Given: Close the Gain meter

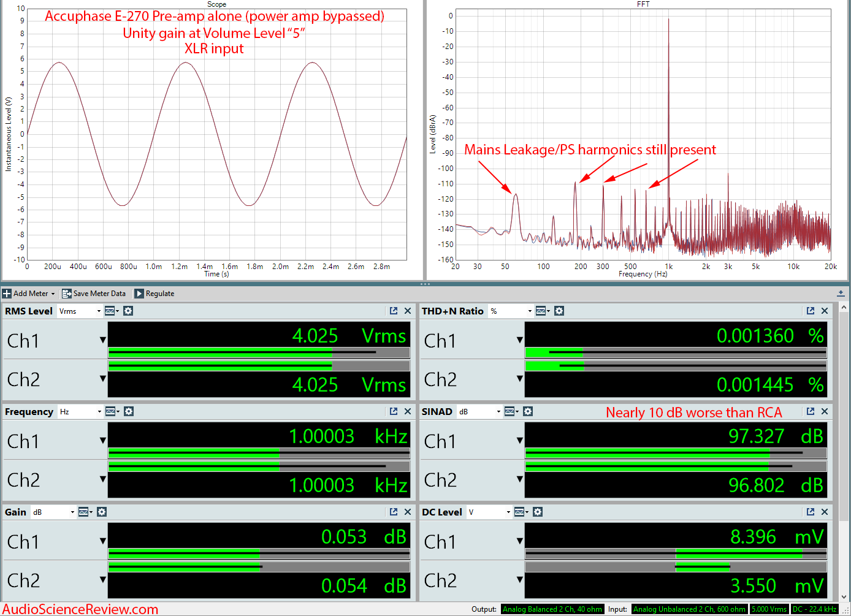Looking at the screenshot, I should click(x=408, y=512).
